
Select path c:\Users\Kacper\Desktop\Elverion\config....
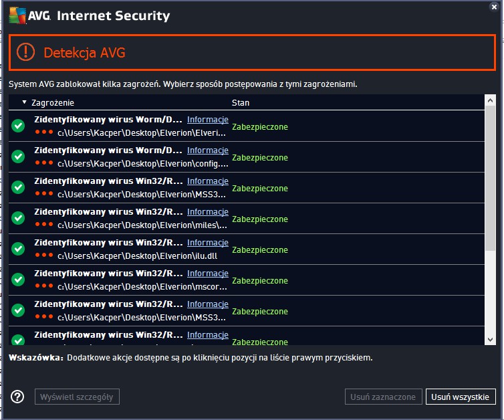(x=143, y=164)
